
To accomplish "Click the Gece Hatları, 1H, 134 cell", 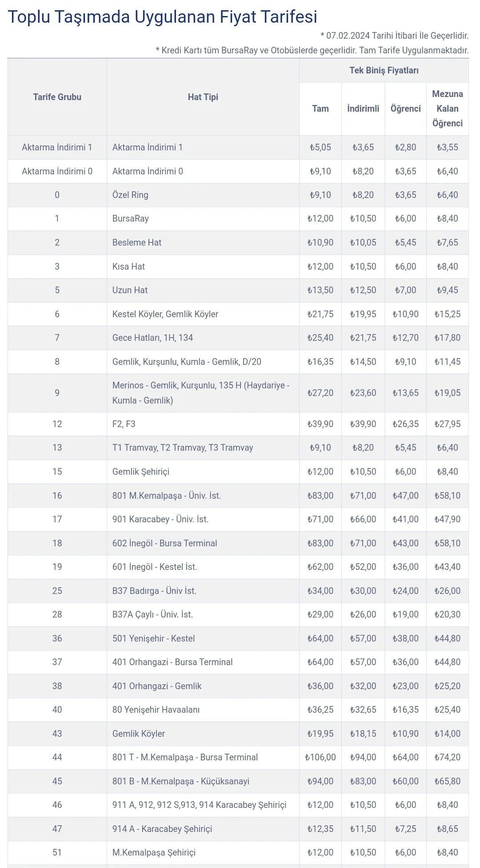I will click(152, 338).
